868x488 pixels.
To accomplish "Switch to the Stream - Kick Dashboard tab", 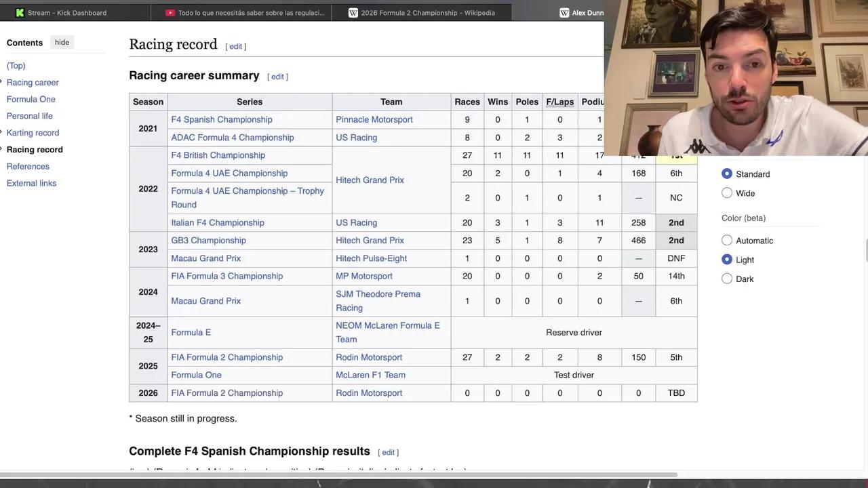I will tap(66, 12).
